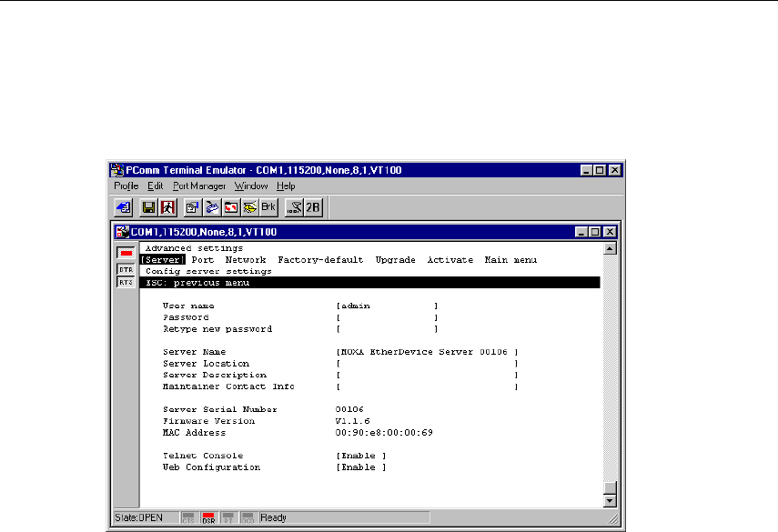Open the Port Manager menu
This screenshot has width=778, height=532.
click(x=199, y=186)
